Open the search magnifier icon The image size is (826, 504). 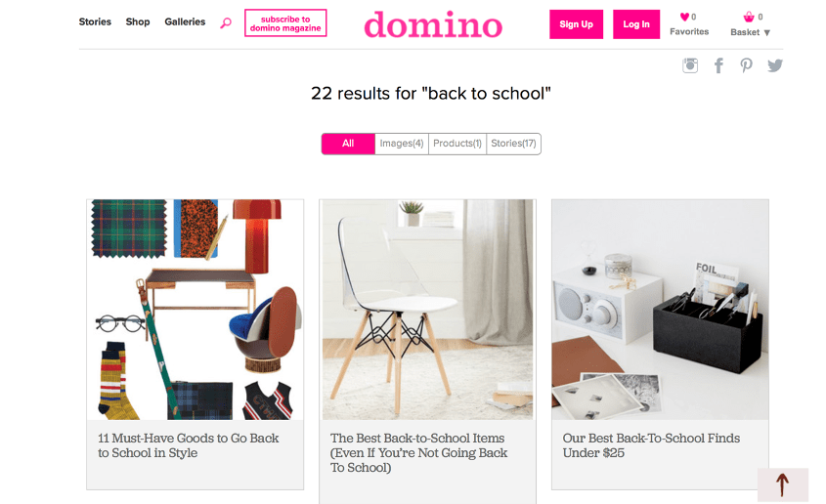[226, 23]
